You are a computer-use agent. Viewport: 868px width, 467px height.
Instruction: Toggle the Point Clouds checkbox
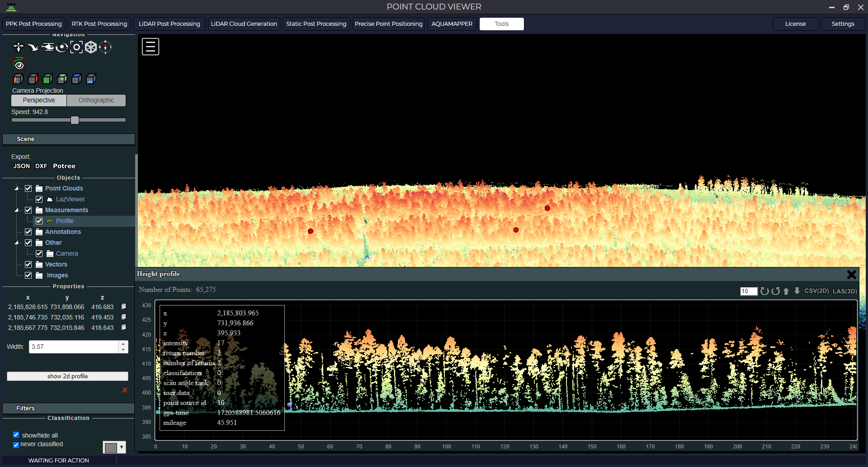28,188
